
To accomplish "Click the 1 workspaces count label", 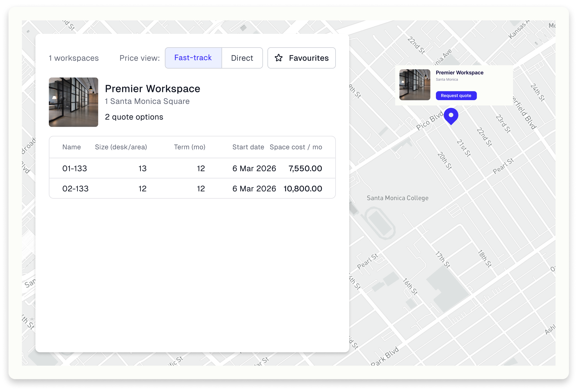I will click(74, 58).
